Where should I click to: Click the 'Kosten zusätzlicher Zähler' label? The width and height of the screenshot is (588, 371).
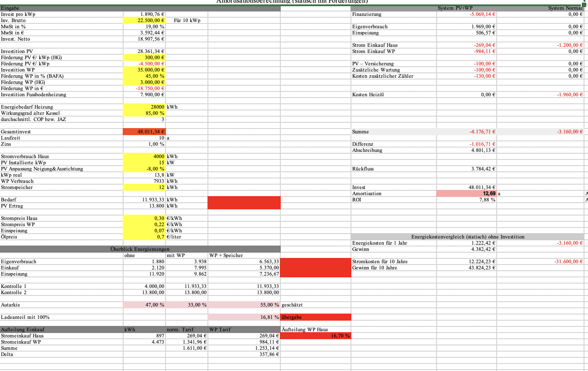(383, 76)
